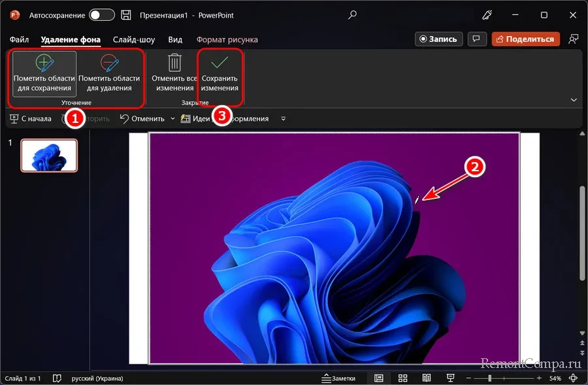The image size is (588, 385).
Task: Click the Поделиться button
Action: pyautogui.click(x=525, y=39)
